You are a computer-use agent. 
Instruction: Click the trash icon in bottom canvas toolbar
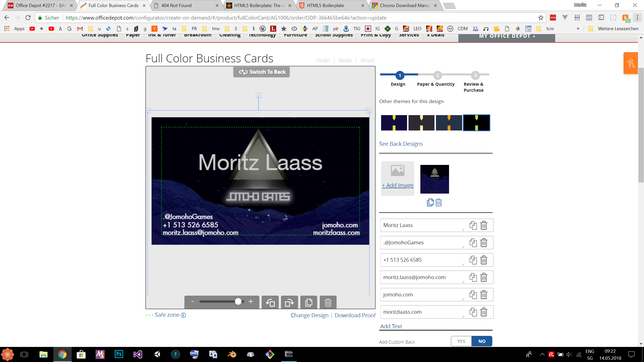[328, 302]
